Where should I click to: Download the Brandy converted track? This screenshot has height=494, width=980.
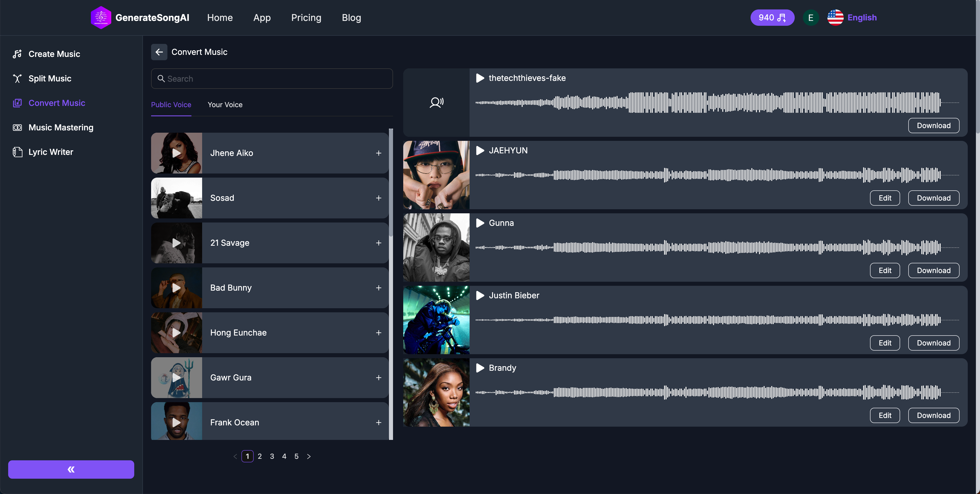coord(933,415)
